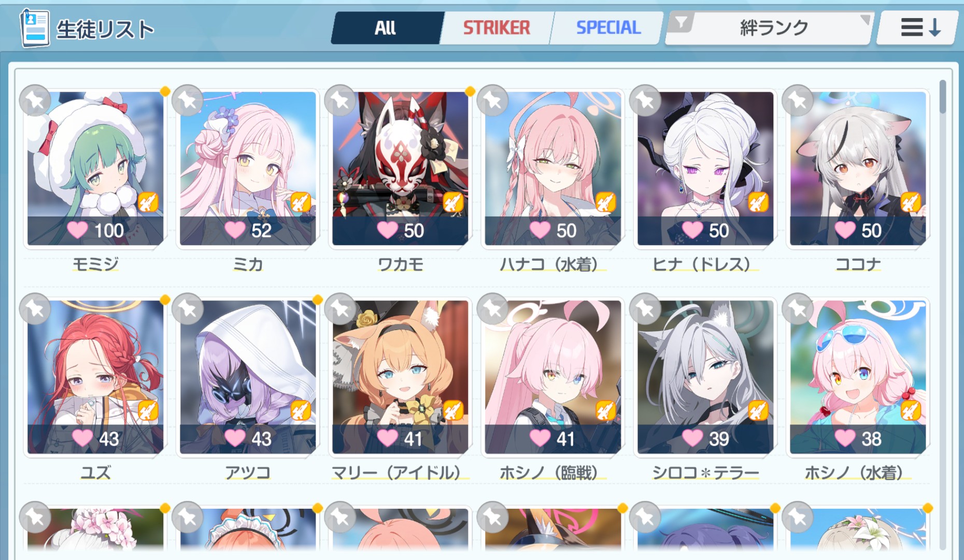964x560 pixels.
Task: Click the weapon badge on ココナ's card
Action: pos(910,202)
